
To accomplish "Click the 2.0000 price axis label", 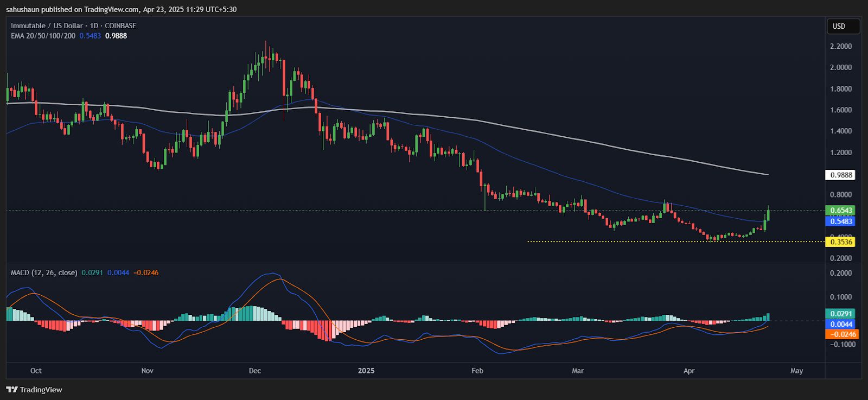I will pos(841,67).
